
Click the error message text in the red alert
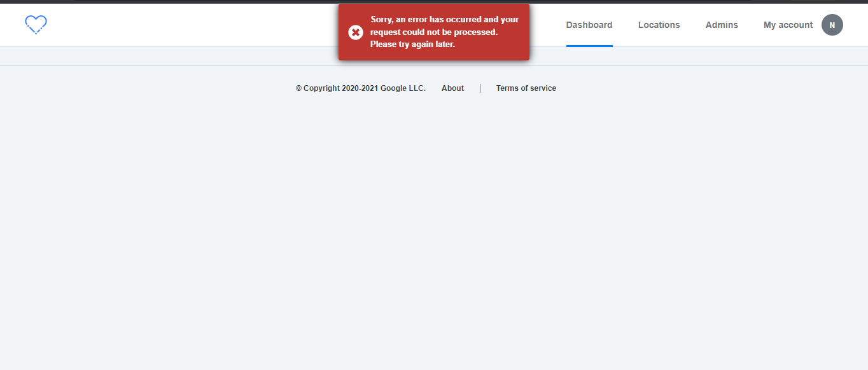(x=445, y=32)
